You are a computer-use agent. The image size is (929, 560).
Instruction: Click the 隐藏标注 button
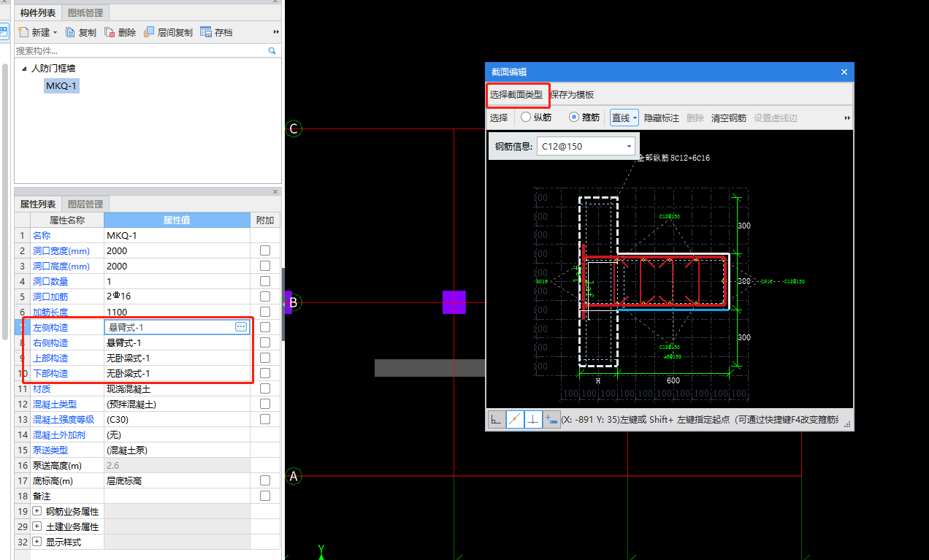pos(662,118)
